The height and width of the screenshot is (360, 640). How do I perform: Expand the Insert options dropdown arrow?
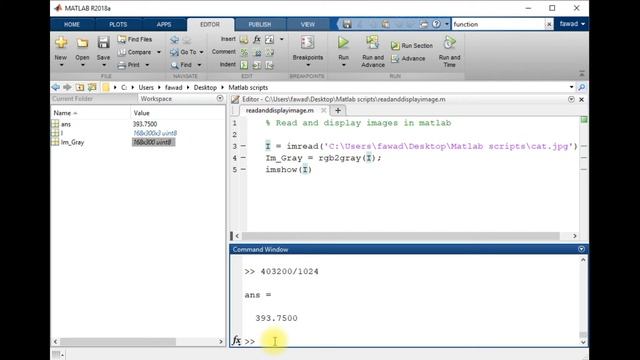(282, 40)
